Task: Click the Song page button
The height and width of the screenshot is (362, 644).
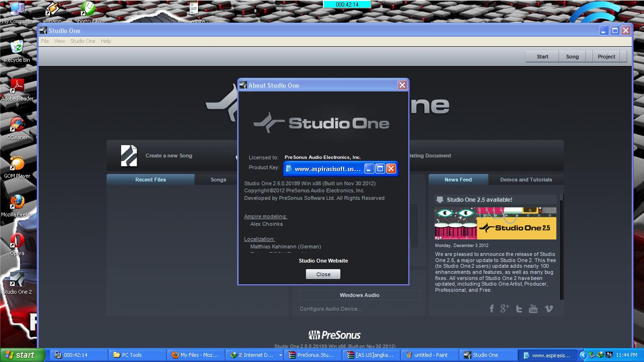Action: coord(572,57)
